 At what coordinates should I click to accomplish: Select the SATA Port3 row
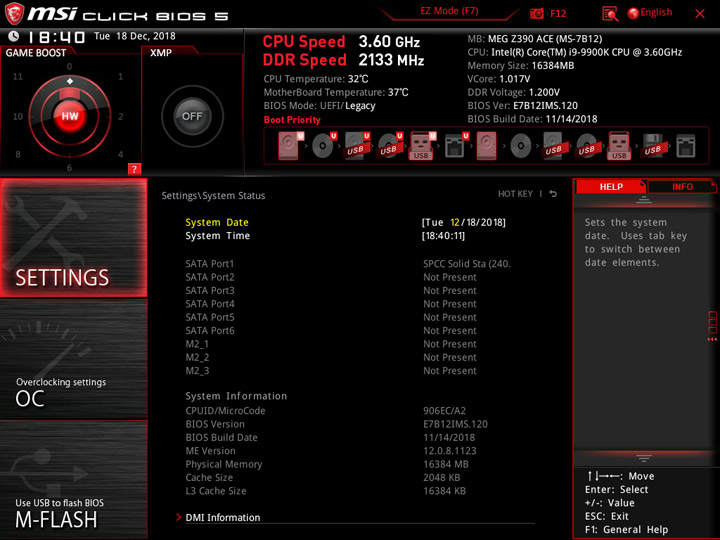pos(331,291)
